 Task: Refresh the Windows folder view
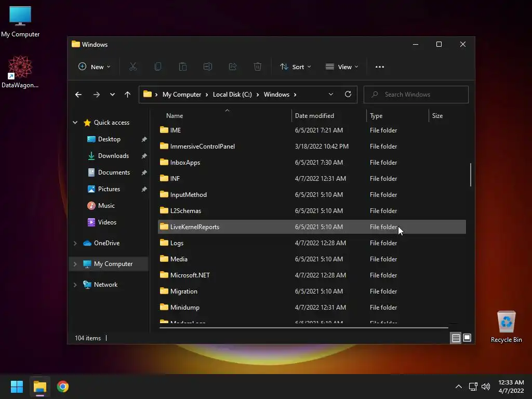[x=348, y=95]
